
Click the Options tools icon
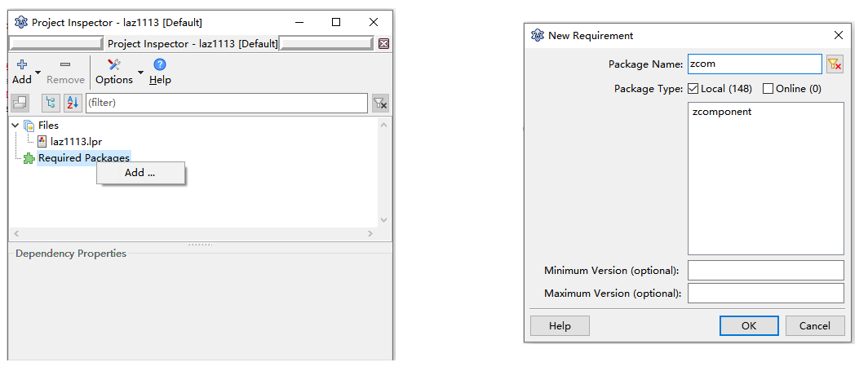pos(114,64)
